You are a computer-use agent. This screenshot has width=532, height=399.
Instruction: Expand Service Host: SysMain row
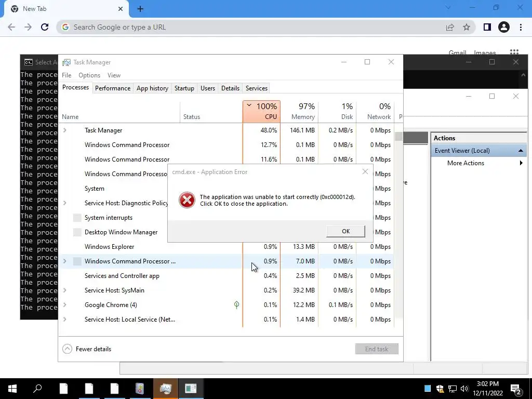click(65, 290)
